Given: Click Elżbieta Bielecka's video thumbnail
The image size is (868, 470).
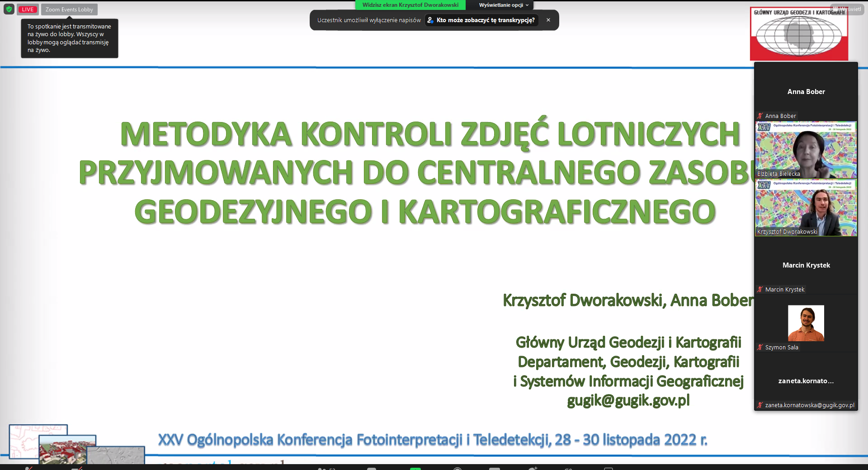Looking at the screenshot, I should pyautogui.click(x=806, y=149).
